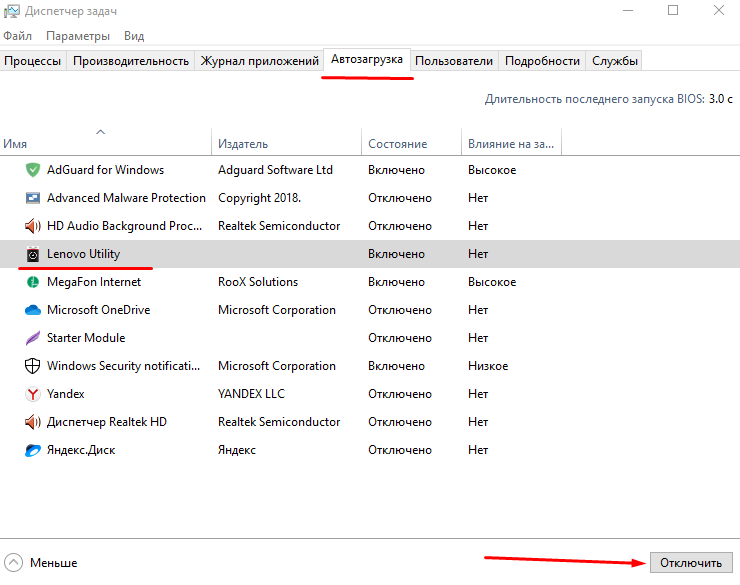This screenshot has width=740, height=585.
Task: Click the Starter Module feather icon
Action: click(33, 338)
